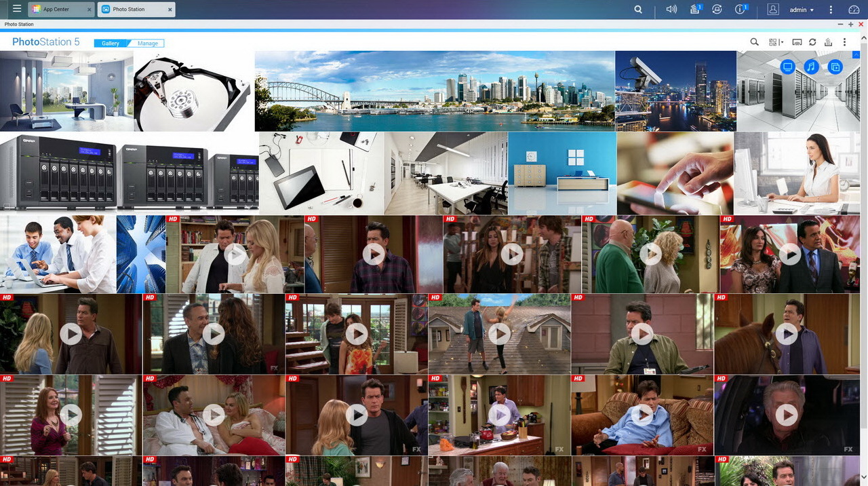Maximize the Photo Station window
The height and width of the screenshot is (486, 868).
[851, 24]
